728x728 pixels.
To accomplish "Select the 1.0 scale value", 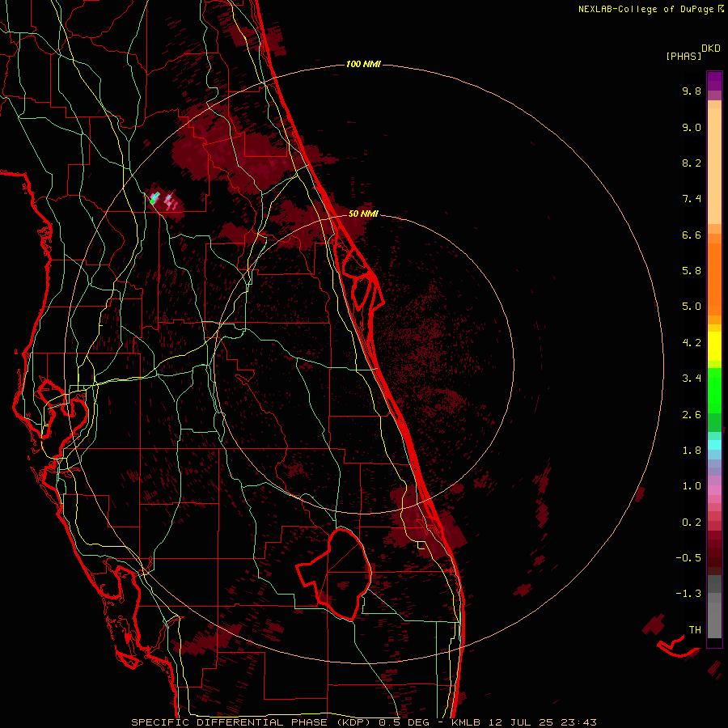I will tap(692, 486).
